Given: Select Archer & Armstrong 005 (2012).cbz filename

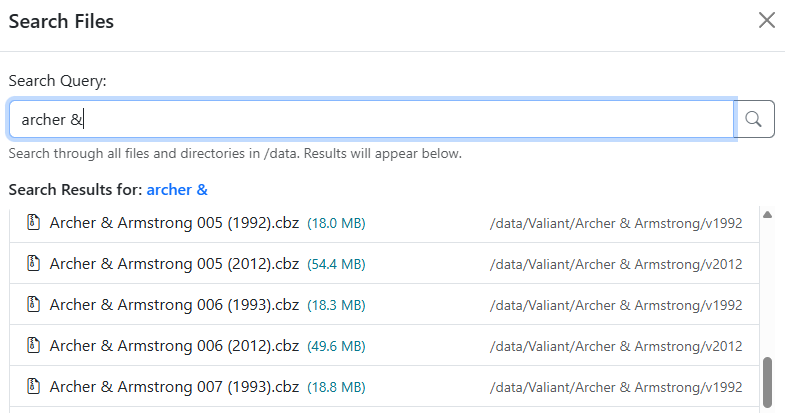Looking at the screenshot, I should coord(174,264).
